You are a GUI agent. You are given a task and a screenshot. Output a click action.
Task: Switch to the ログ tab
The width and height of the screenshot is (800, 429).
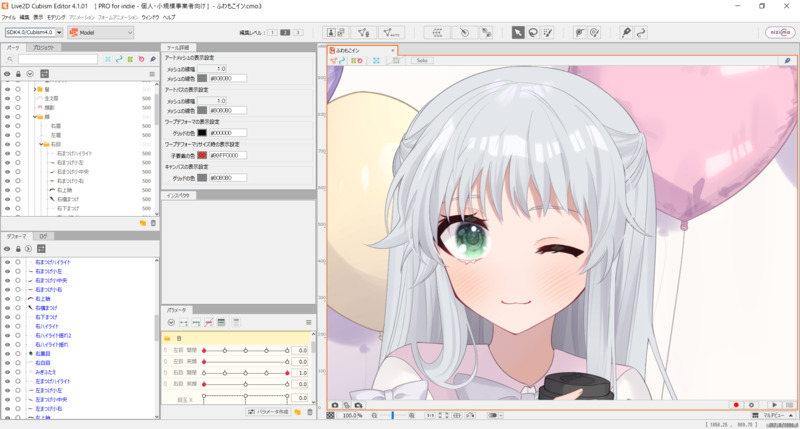[x=43, y=236]
